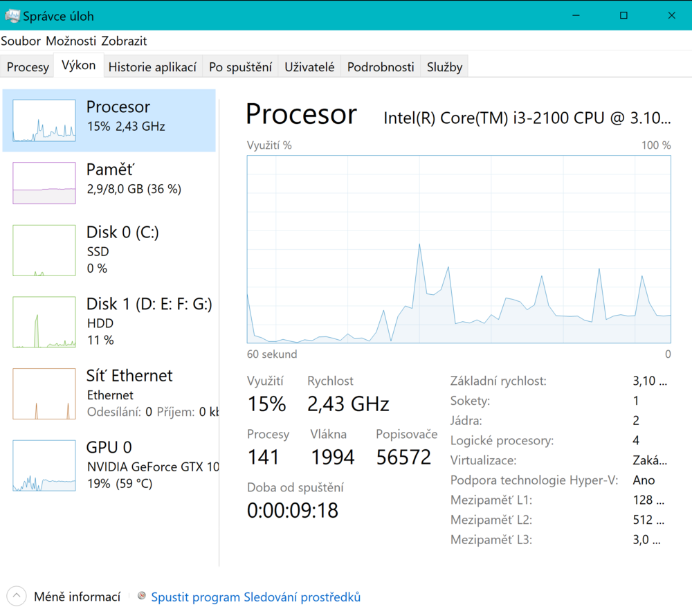Switch to the Historie aplikací tab
This screenshot has height=616, width=692.
(x=152, y=67)
